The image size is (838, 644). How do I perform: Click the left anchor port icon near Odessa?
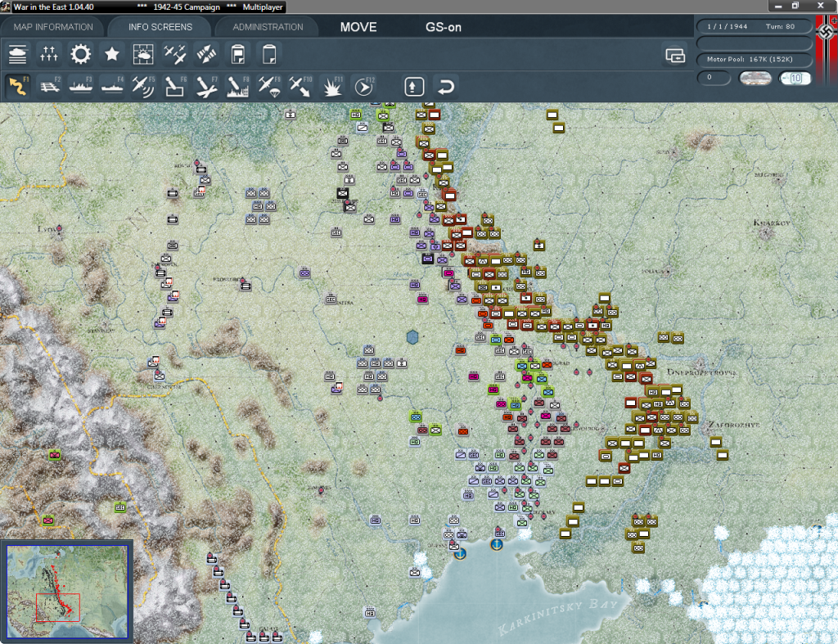(x=460, y=554)
